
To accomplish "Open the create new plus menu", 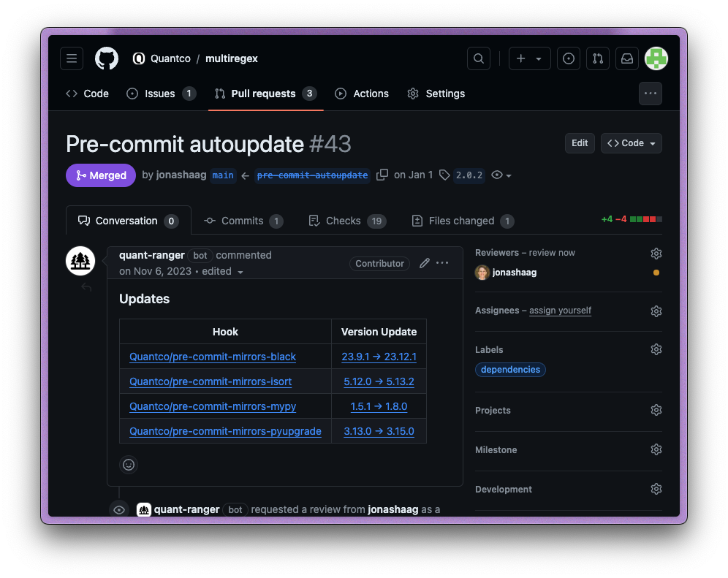I will pos(530,58).
